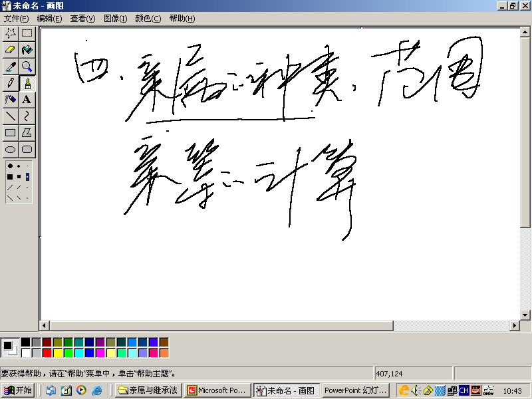Click the CH input language tray indicator
The image size is (532, 399).
[464, 390]
